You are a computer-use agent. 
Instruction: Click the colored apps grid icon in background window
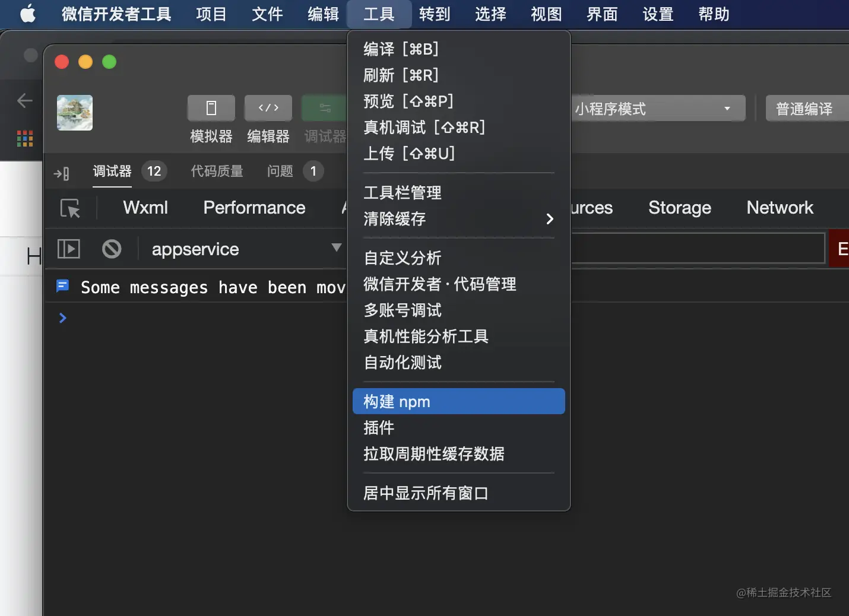tap(24, 138)
